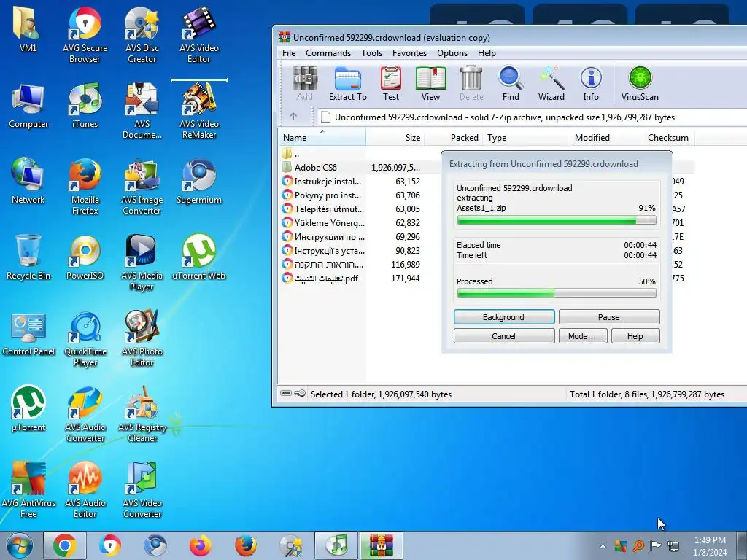The height and width of the screenshot is (560, 747).
Task: Click the Mode... button
Action: pyautogui.click(x=582, y=335)
